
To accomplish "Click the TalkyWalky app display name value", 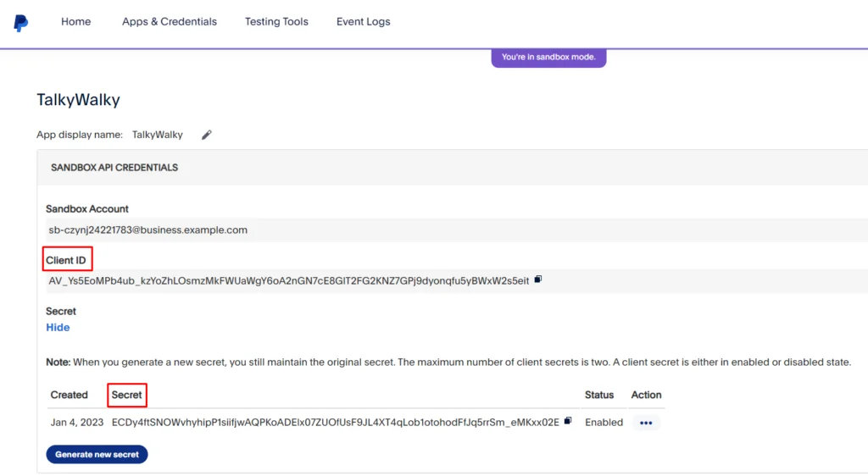I will pos(157,135).
